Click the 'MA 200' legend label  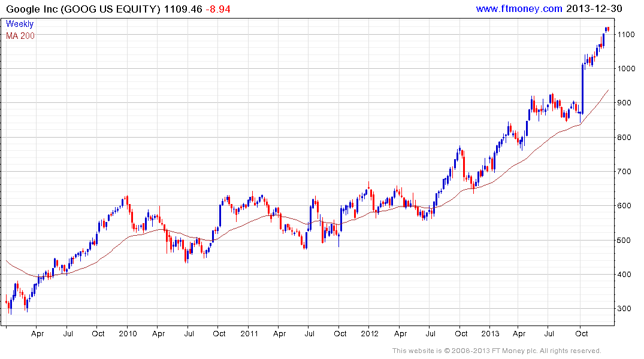(x=20, y=36)
